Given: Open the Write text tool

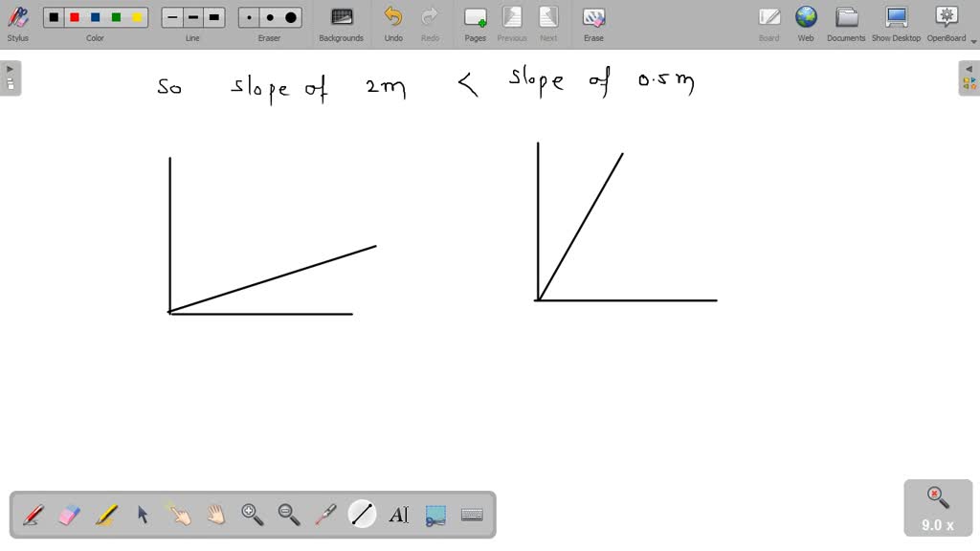Looking at the screenshot, I should [x=399, y=515].
